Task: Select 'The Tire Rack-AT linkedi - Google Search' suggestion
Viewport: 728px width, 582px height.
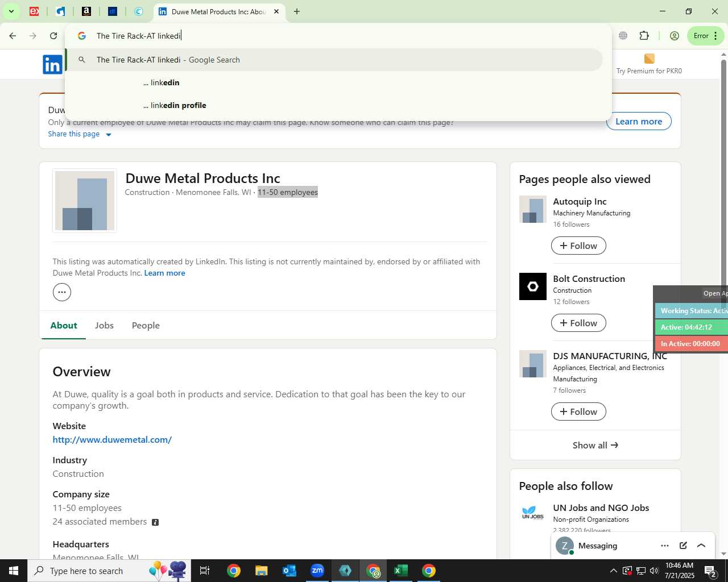Action: tap(334, 60)
